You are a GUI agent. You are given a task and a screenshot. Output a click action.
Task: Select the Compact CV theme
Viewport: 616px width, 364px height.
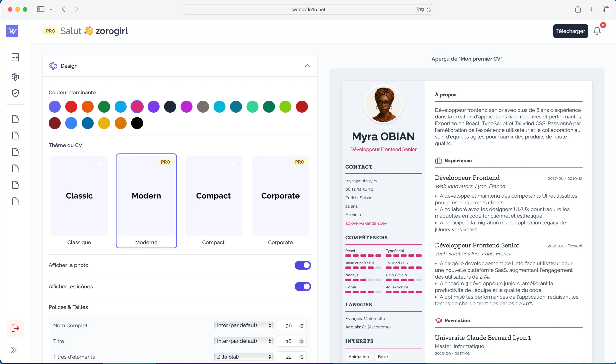click(213, 195)
